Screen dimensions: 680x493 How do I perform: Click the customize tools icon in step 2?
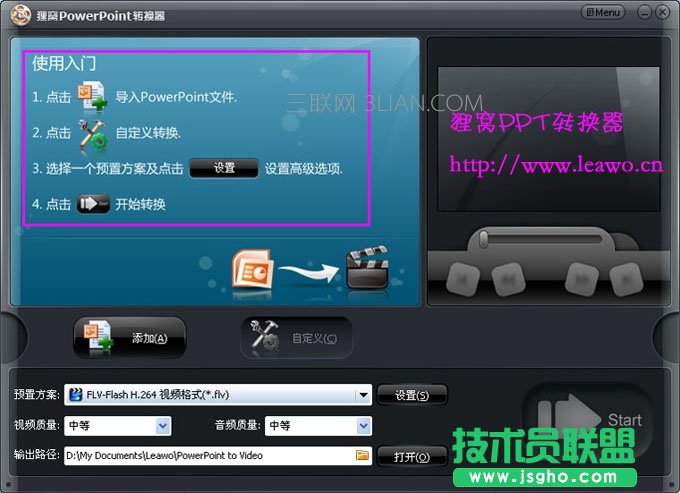pos(92,136)
